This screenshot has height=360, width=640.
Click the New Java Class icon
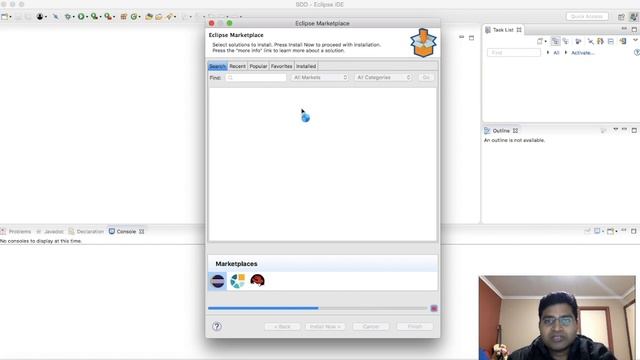pyautogui.click(x=133, y=17)
